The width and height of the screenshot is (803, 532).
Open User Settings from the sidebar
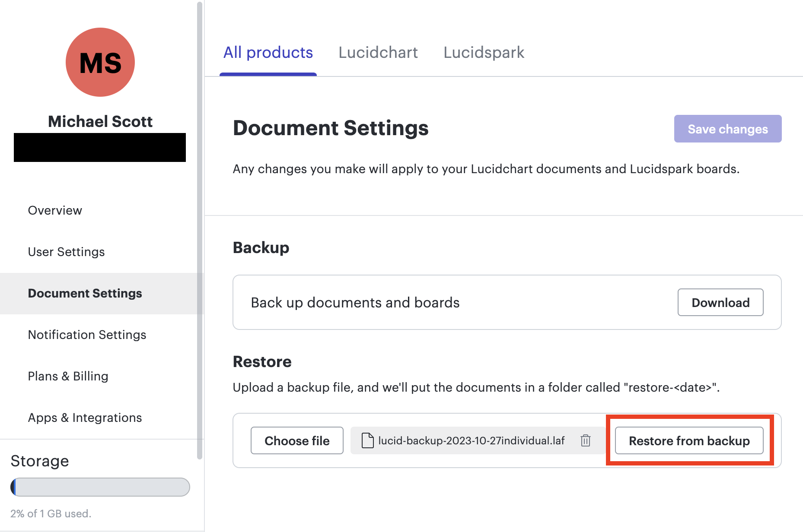[x=66, y=252]
